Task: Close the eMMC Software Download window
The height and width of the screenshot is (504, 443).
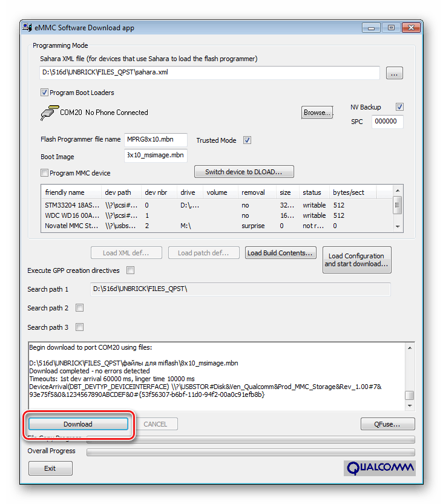Action: click(x=411, y=28)
